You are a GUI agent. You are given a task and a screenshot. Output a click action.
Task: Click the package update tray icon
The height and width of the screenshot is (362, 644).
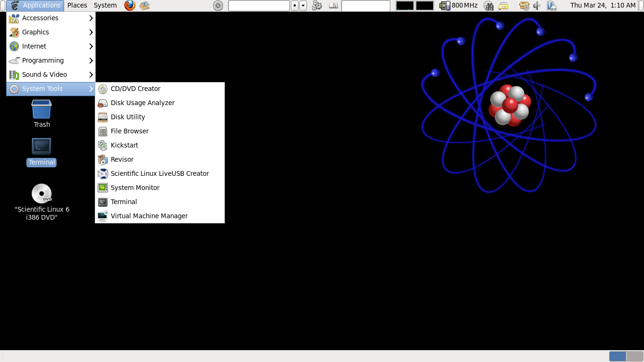click(524, 6)
